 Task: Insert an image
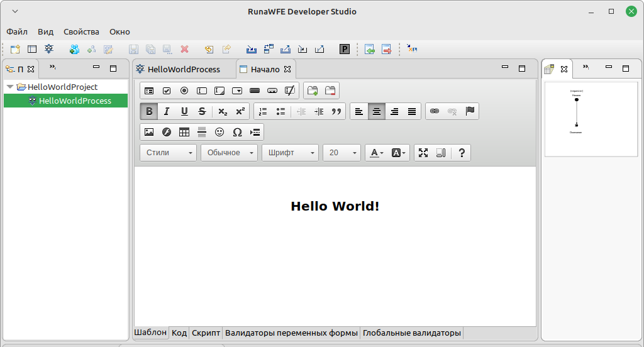point(149,132)
